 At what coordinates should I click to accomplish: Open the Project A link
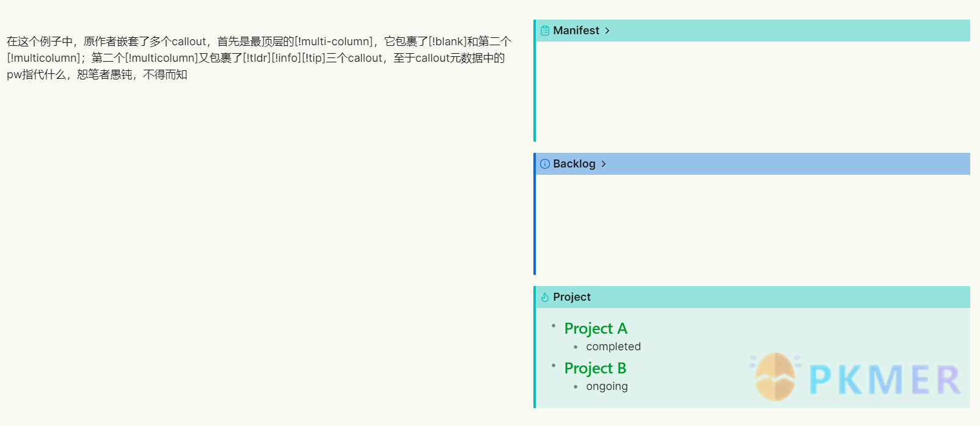(x=596, y=328)
